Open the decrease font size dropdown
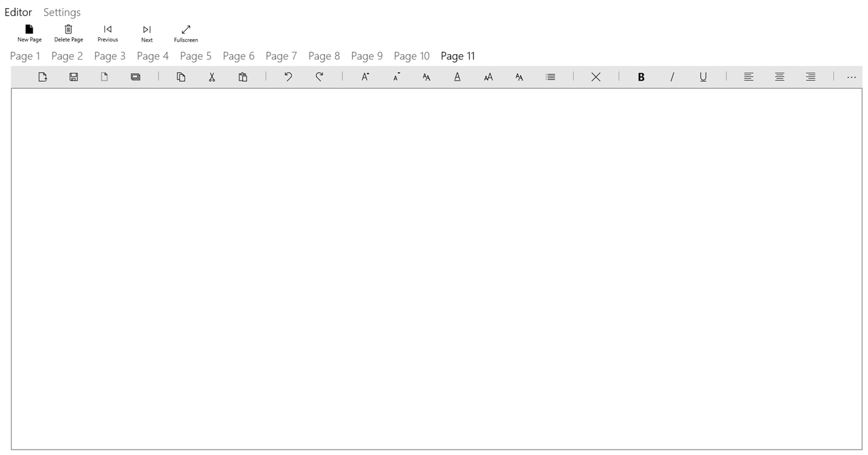Viewport: 868px width, 455px height. [x=395, y=76]
